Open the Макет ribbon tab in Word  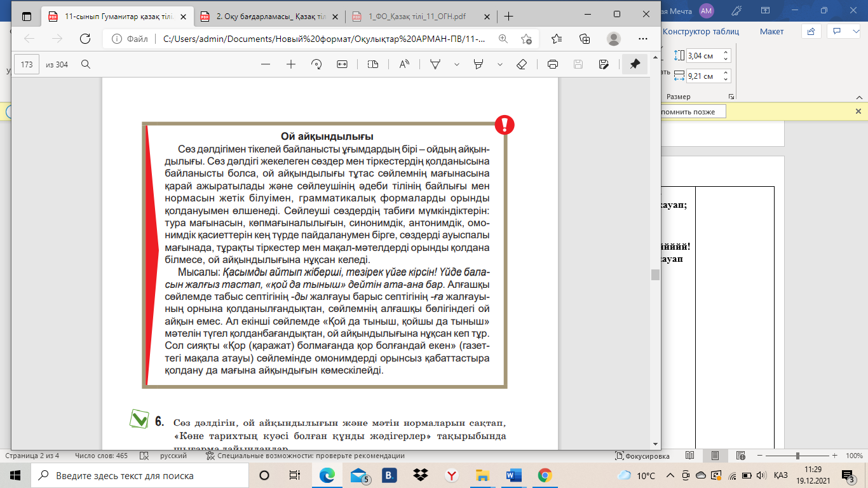pos(771,31)
